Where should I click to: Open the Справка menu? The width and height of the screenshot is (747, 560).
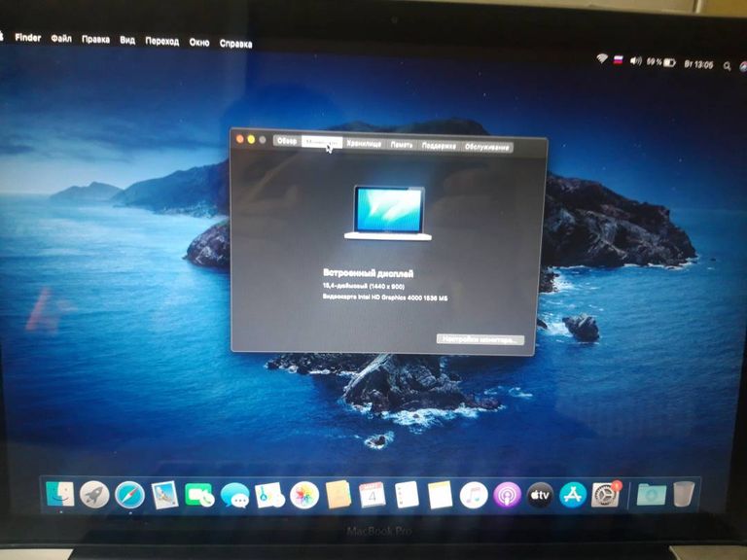235,44
